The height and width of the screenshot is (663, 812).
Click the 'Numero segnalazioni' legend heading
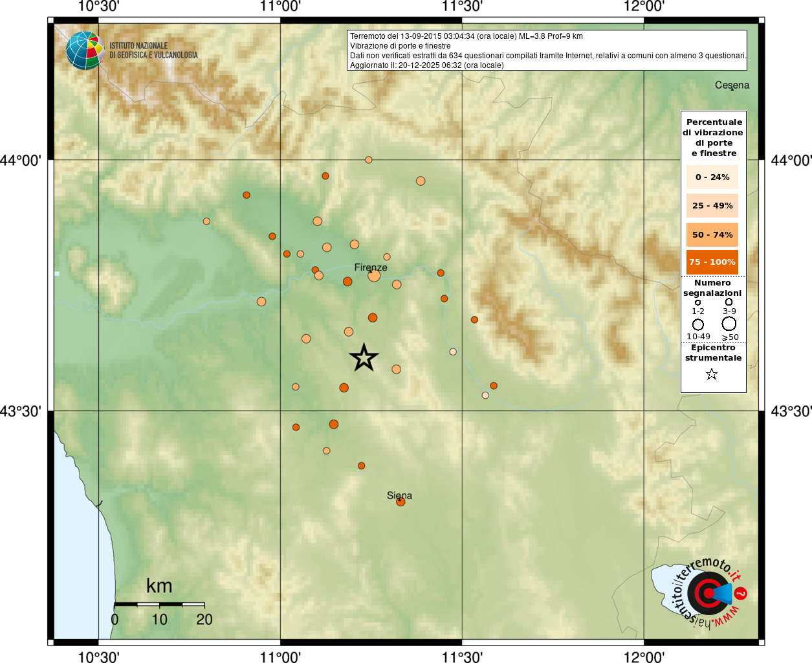tap(712, 288)
